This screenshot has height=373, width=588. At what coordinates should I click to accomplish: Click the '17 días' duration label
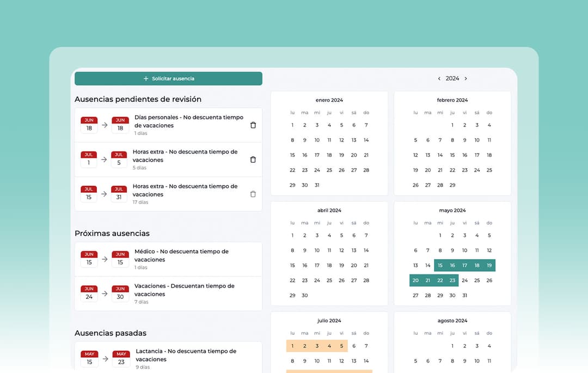coord(140,203)
